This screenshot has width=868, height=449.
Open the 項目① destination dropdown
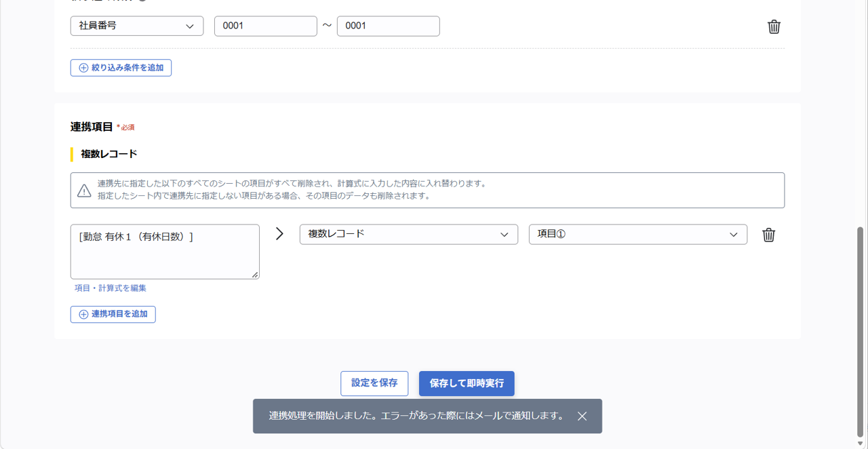[638, 234]
